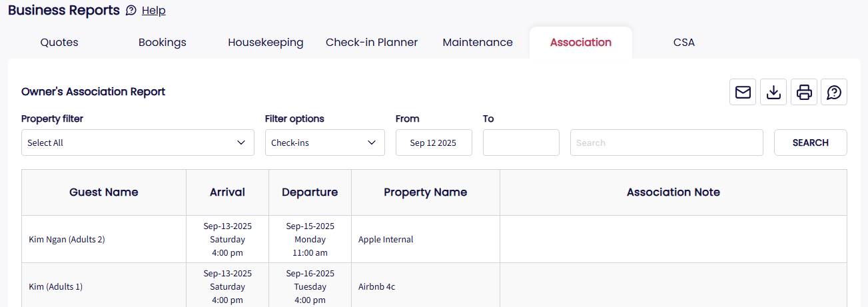The image size is (868, 307).
Task: Open the Help link
Action: pos(154,11)
